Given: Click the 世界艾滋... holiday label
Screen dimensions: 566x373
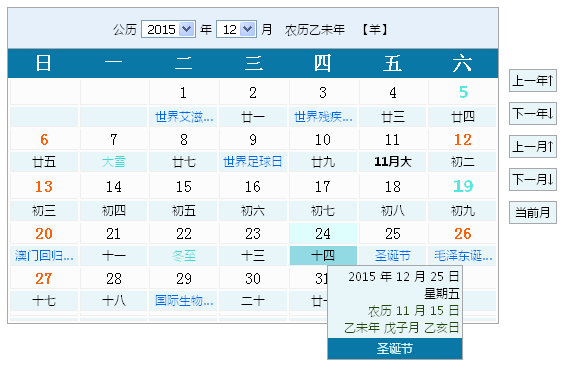Looking at the screenshot, I should click(x=184, y=117).
